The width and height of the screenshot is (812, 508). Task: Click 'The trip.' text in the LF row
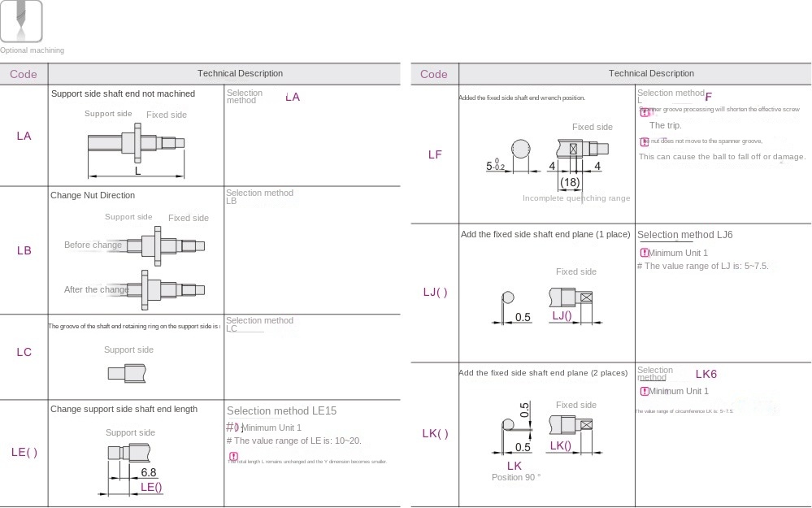click(x=666, y=125)
